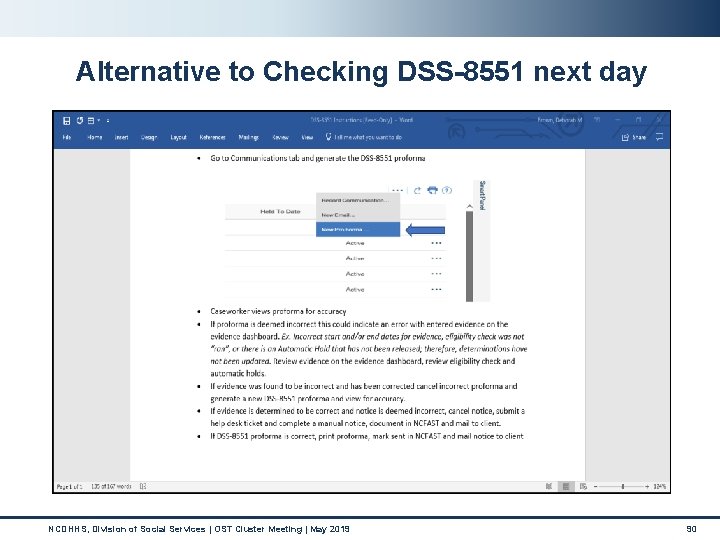Click the account name Deborah M in title bar
Image resolution: width=720 pixels, height=540 pixels.
coord(560,120)
